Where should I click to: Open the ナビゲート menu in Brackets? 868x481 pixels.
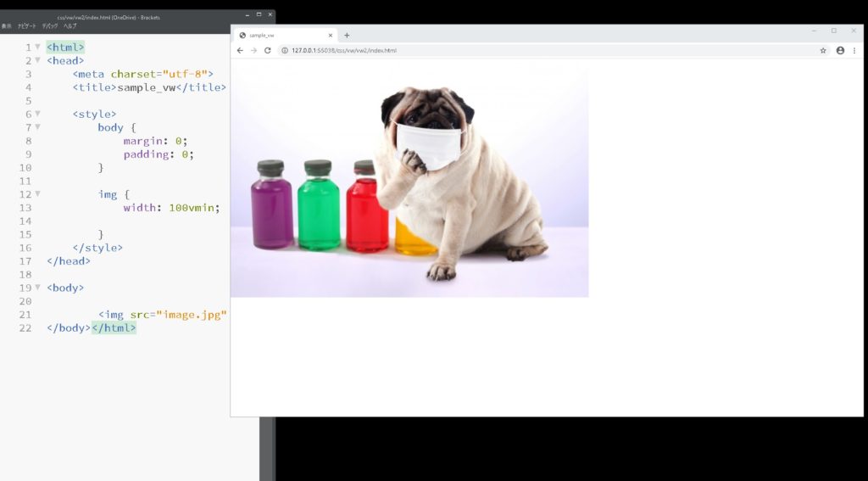(26, 26)
